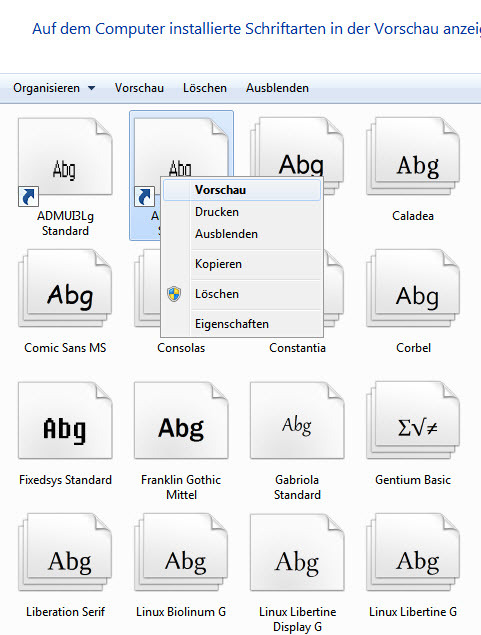
Task: Click the Ausblenden toolbar button
Action: point(277,88)
